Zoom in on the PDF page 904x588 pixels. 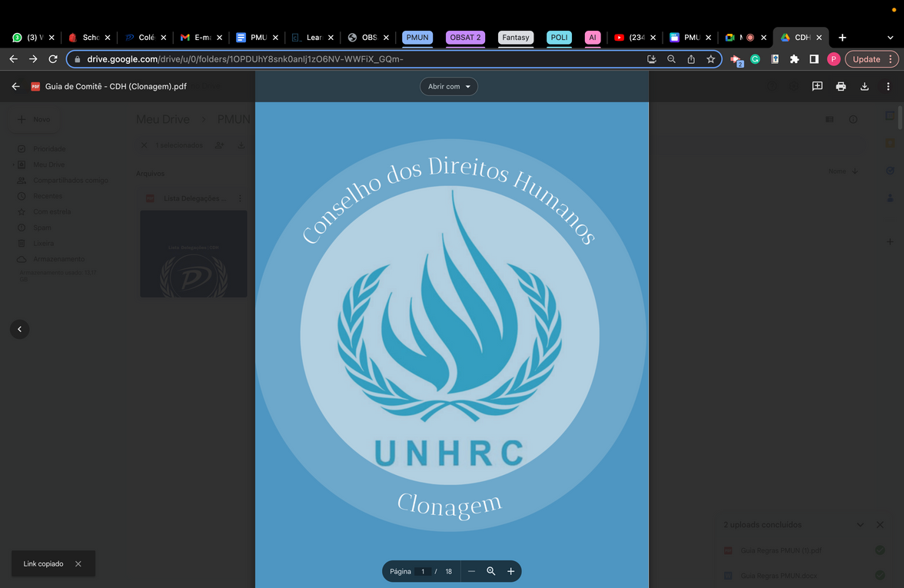coord(510,571)
